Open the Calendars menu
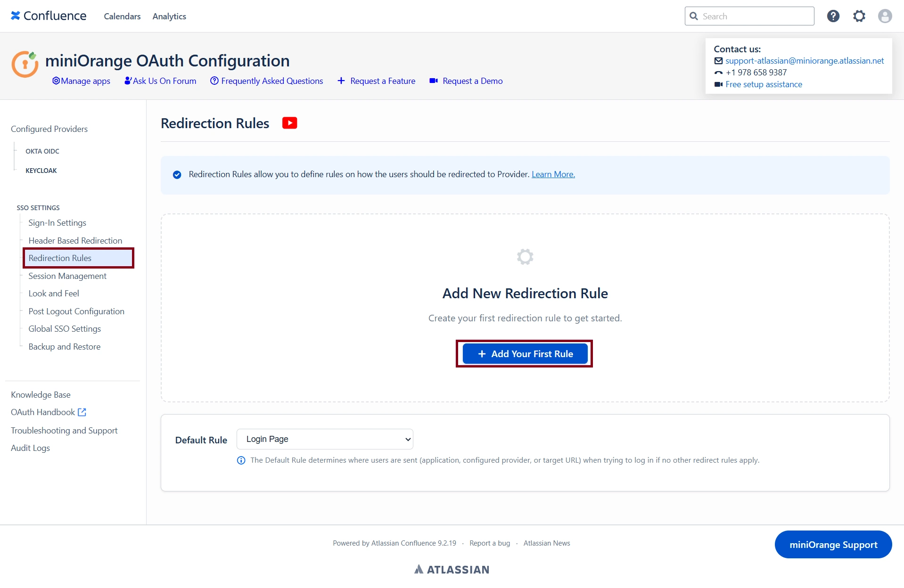The width and height of the screenshot is (904, 588). point(122,16)
